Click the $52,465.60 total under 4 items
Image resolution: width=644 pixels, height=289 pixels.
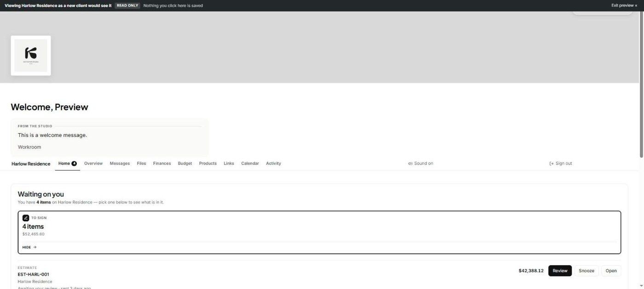(34, 234)
